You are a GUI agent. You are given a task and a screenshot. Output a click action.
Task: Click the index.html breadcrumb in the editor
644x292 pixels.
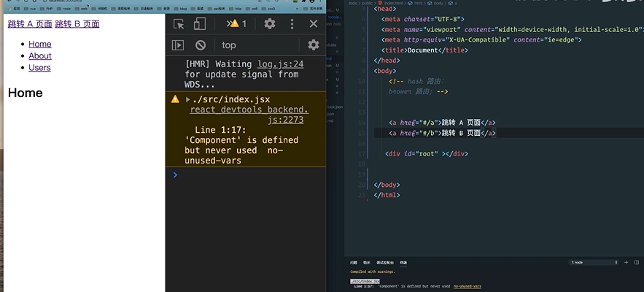tap(390, 3)
